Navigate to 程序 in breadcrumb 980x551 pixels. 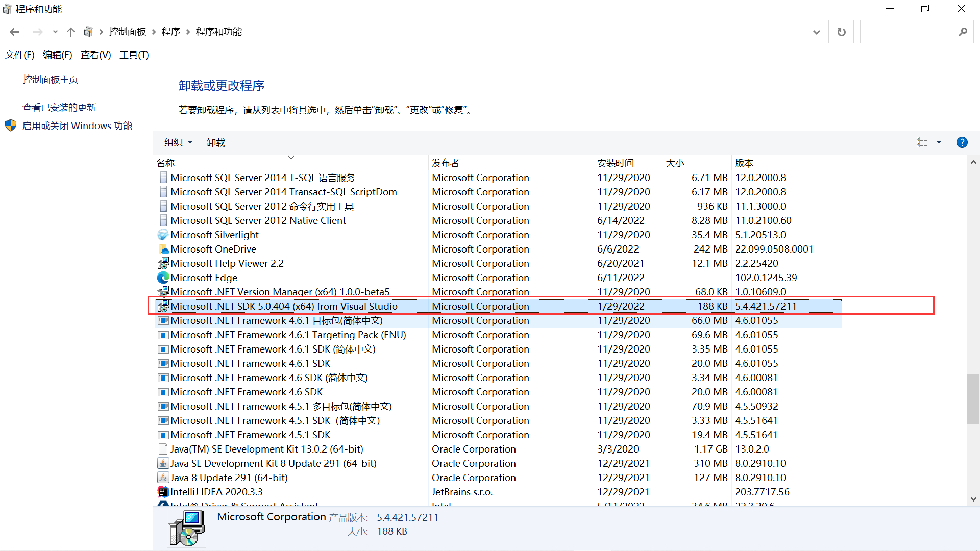point(170,32)
